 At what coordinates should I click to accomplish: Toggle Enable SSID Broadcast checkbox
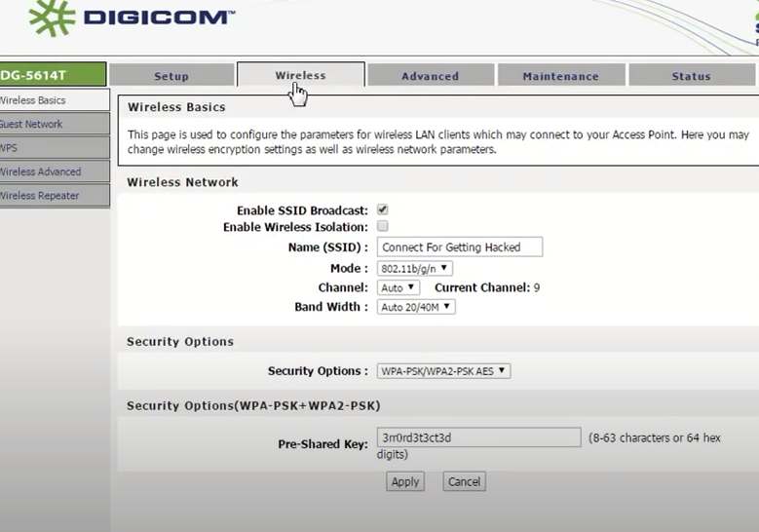click(383, 209)
